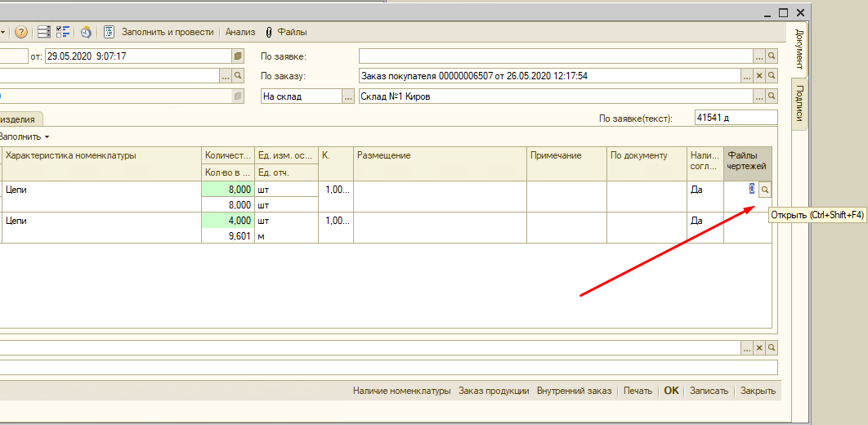Click Да in the second row
Image resolution: width=868 pixels, height=425 pixels.
point(705,220)
